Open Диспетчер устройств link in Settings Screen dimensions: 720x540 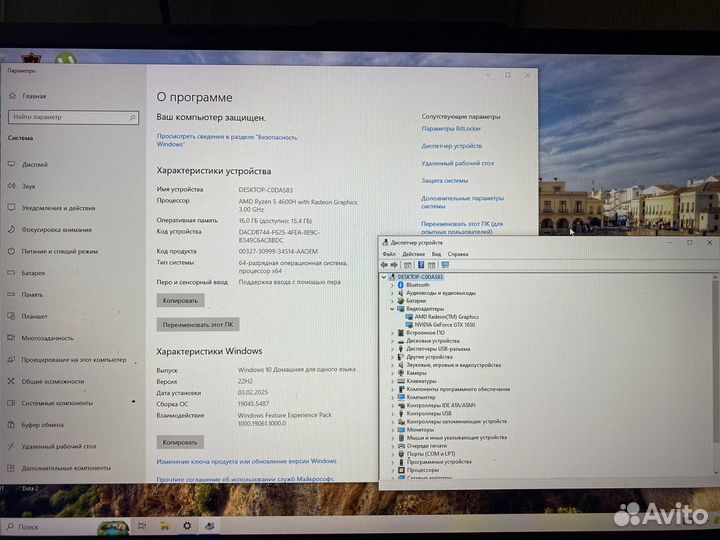[x=452, y=146]
